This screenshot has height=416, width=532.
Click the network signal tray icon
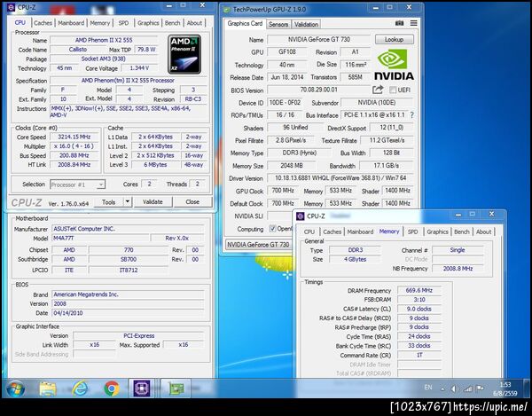click(468, 389)
